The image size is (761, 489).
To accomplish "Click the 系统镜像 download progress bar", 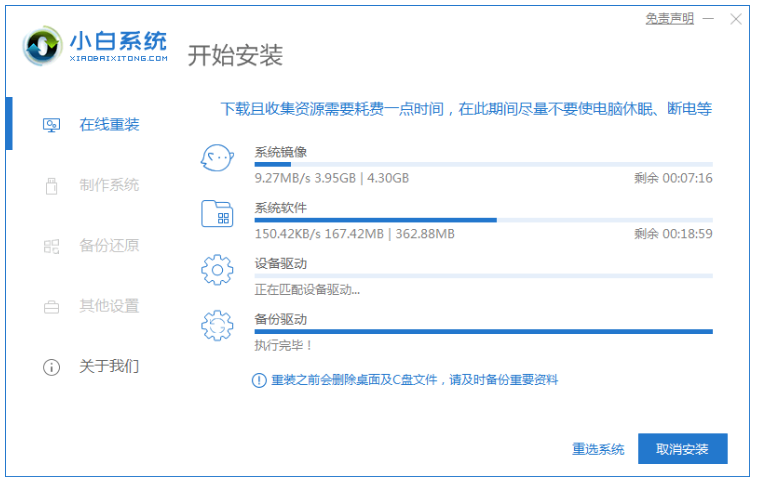I will 483,163.
